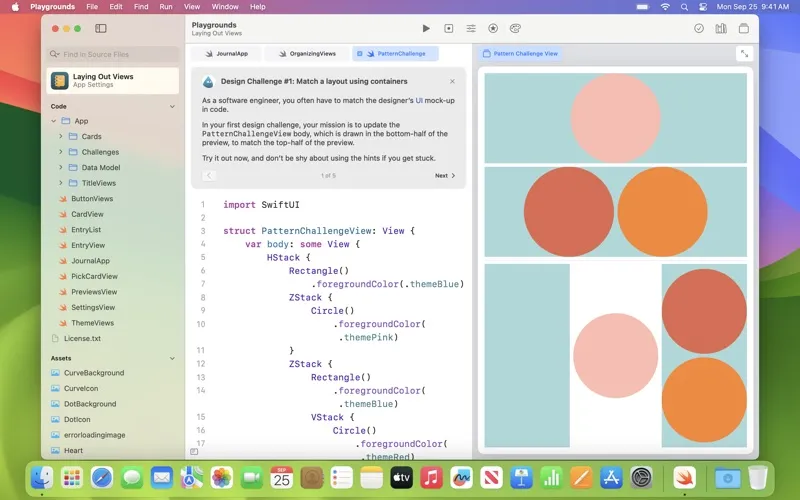Open Music app in the Dock
This screenshot has height=500, width=800.
(x=431, y=478)
